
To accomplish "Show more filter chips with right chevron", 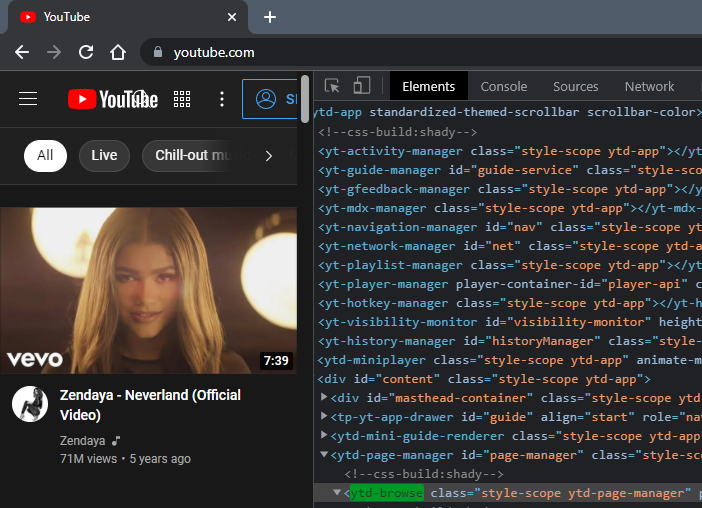I will coord(269,156).
